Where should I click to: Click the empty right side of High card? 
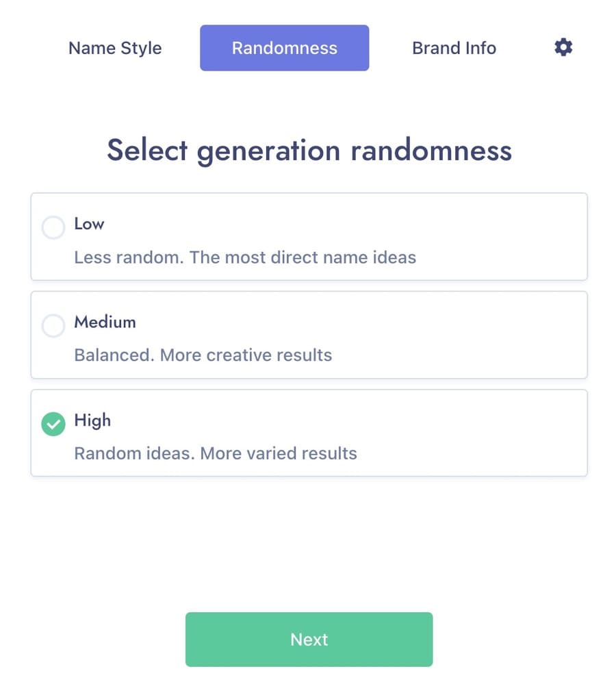(x=474, y=433)
